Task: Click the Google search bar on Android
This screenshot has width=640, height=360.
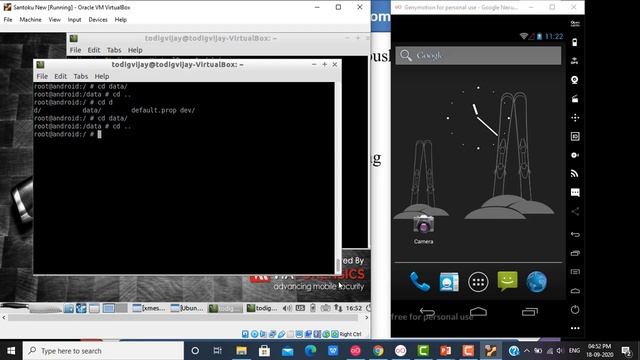Action: [478, 55]
